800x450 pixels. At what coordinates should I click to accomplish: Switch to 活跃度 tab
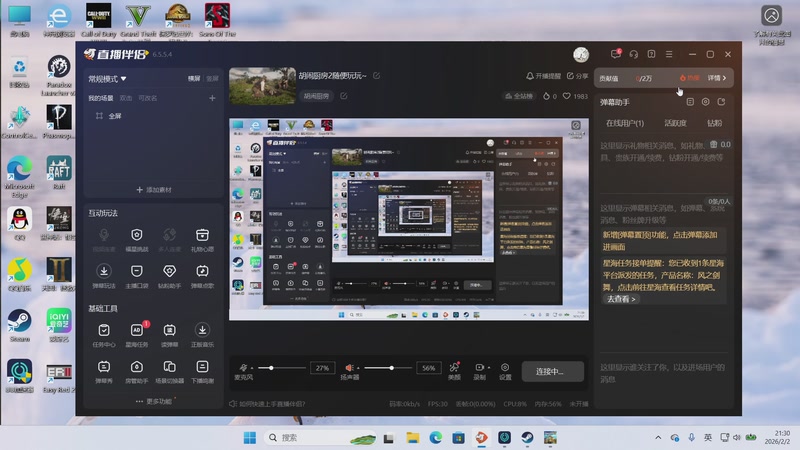pos(676,123)
